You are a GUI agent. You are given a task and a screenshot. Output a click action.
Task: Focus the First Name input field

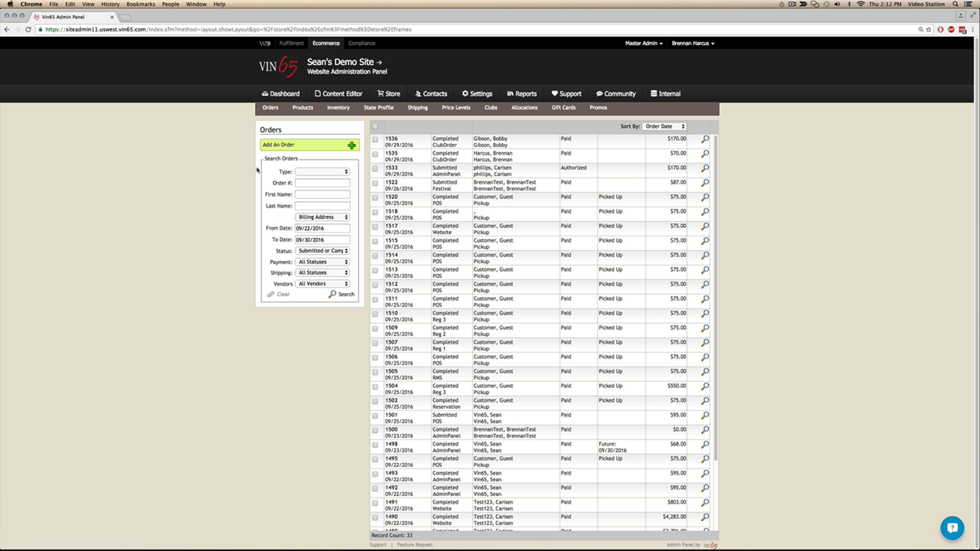click(323, 195)
